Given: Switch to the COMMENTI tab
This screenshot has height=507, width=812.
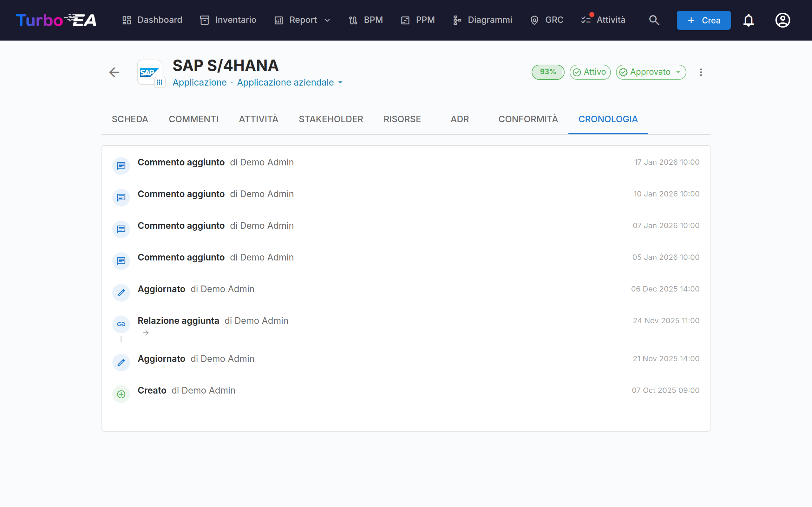Looking at the screenshot, I should click(193, 119).
